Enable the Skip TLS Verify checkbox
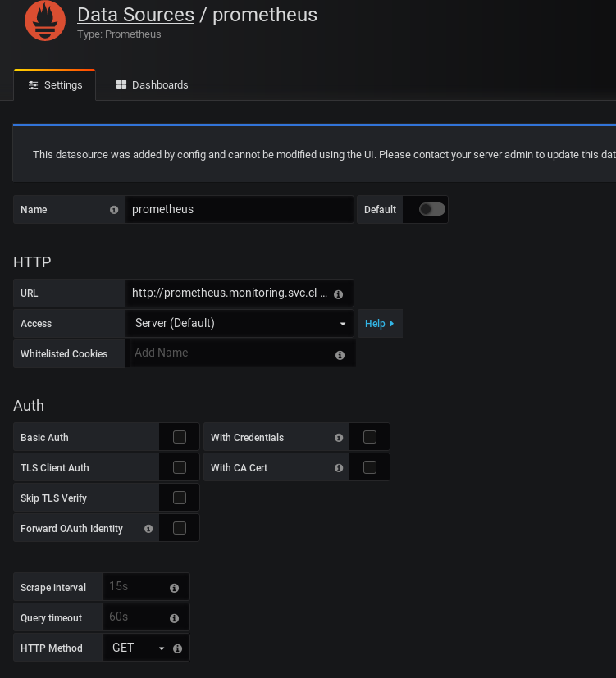The width and height of the screenshot is (616, 678). (180, 498)
